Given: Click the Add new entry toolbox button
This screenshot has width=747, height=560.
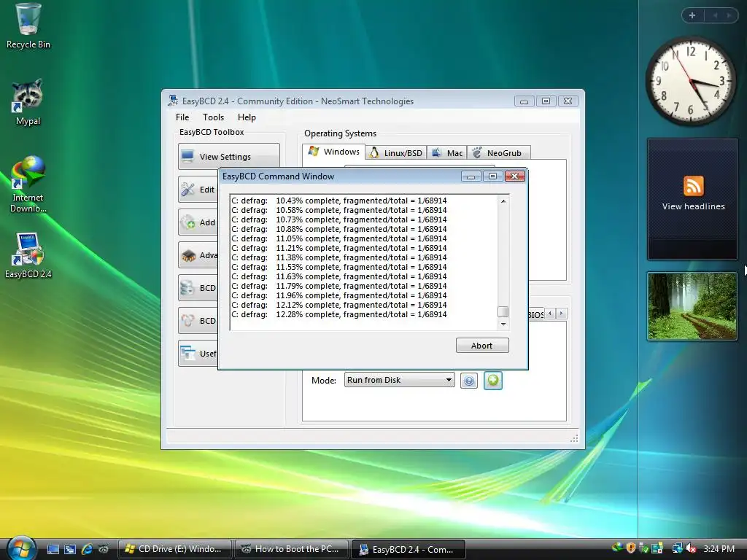Looking at the screenshot, I should pyautogui.click(x=198, y=222).
